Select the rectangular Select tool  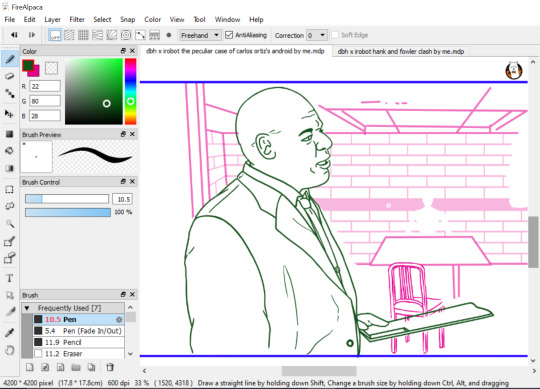pyautogui.click(x=10, y=190)
